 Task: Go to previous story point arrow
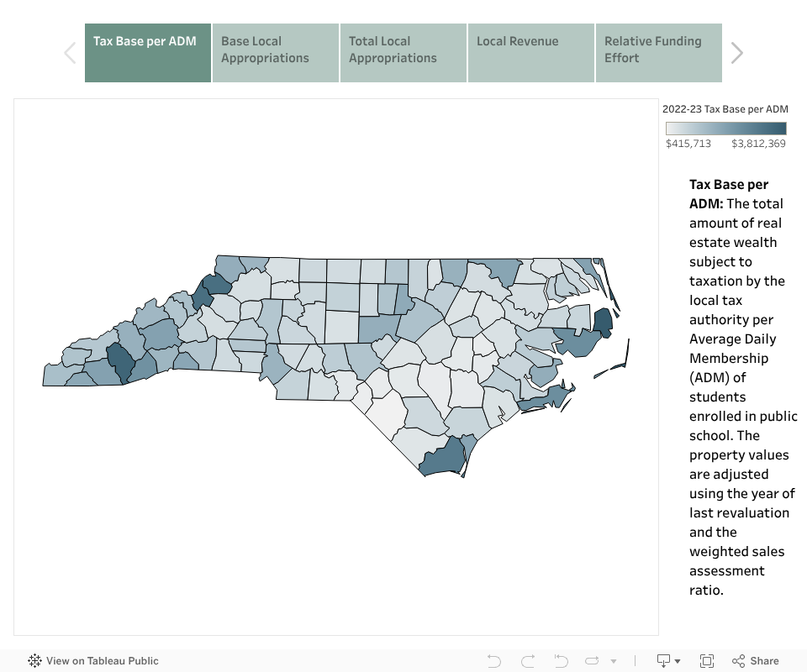coord(70,53)
